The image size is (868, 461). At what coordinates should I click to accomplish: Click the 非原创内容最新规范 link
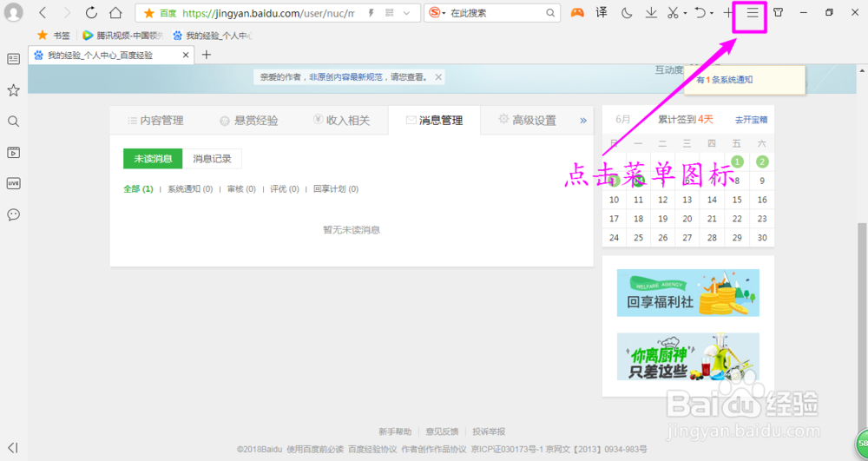[x=345, y=77]
